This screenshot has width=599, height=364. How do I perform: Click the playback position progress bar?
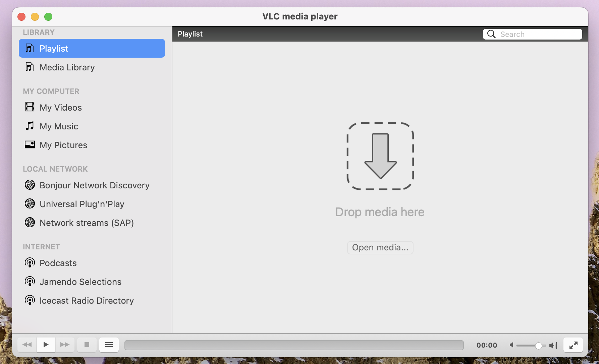coord(294,345)
